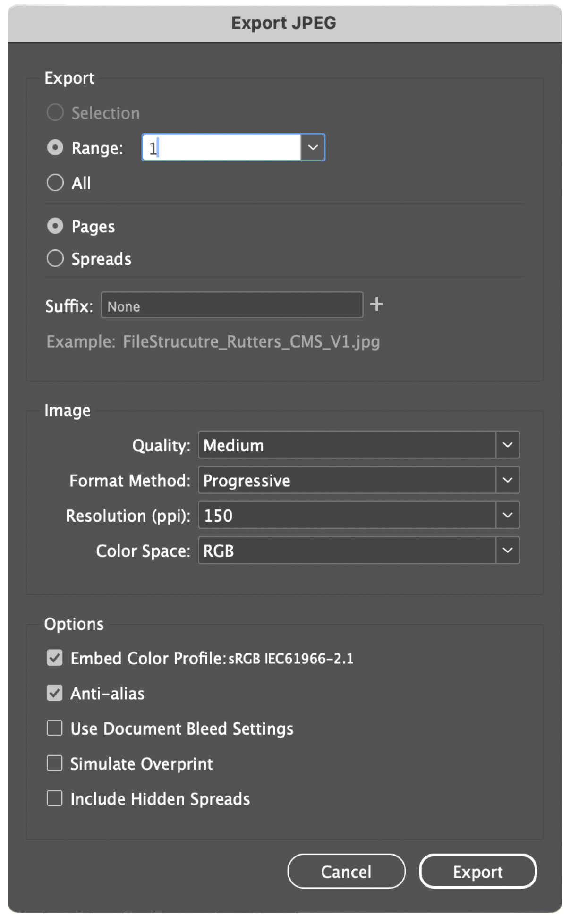This screenshot has width=570, height=924.
Task: Choose the Pages radio button
Action: point(55,226)
